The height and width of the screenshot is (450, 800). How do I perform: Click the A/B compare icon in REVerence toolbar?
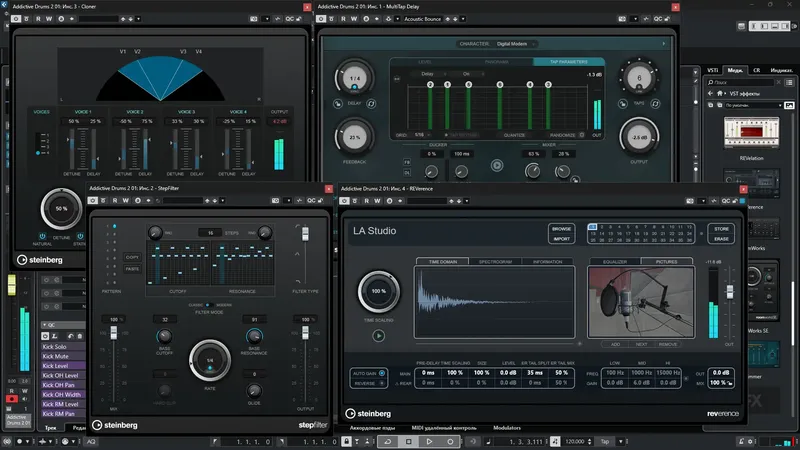click(389, 201)
